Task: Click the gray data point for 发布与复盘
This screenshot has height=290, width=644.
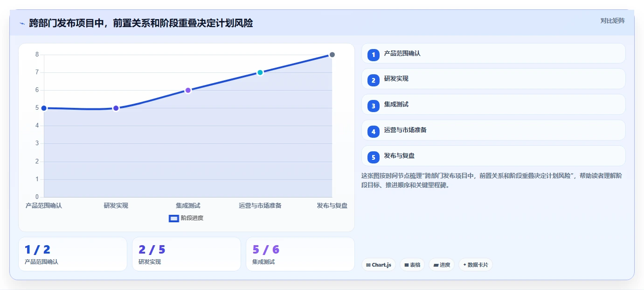Action: 332,55
